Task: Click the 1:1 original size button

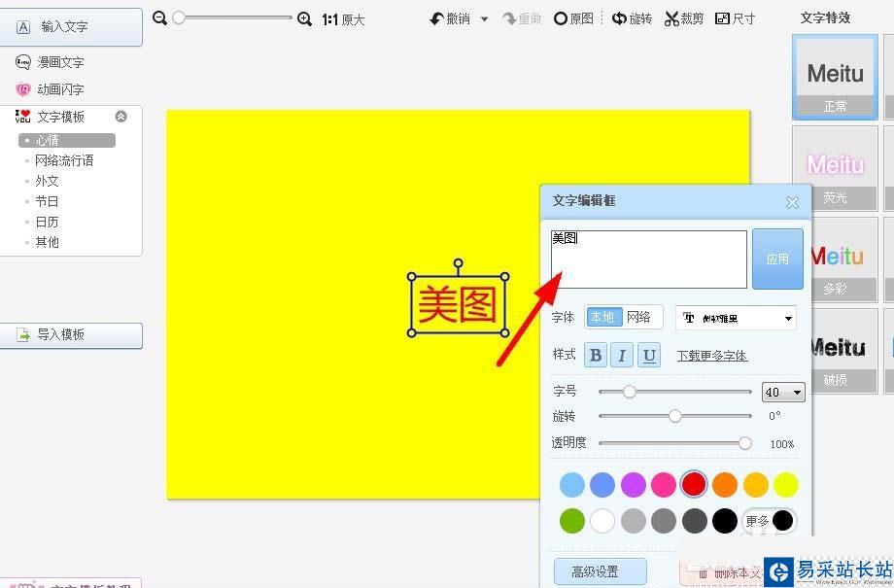Action: 343,19
